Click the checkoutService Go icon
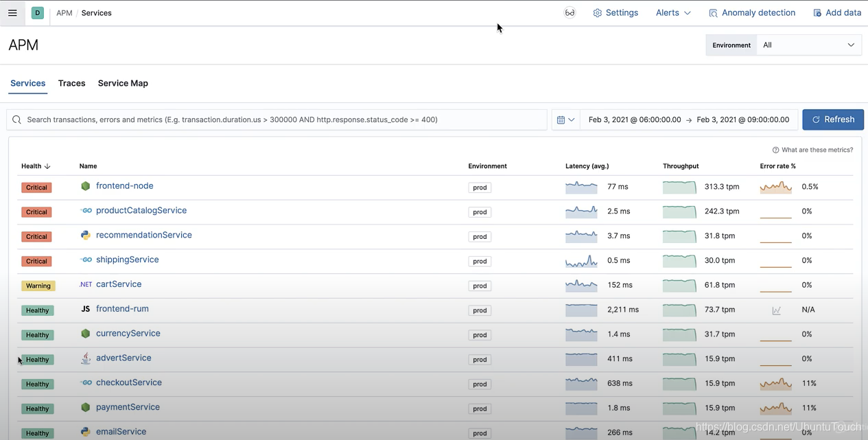This screenshot has height=440, width=868. click(x=85, y=383)
